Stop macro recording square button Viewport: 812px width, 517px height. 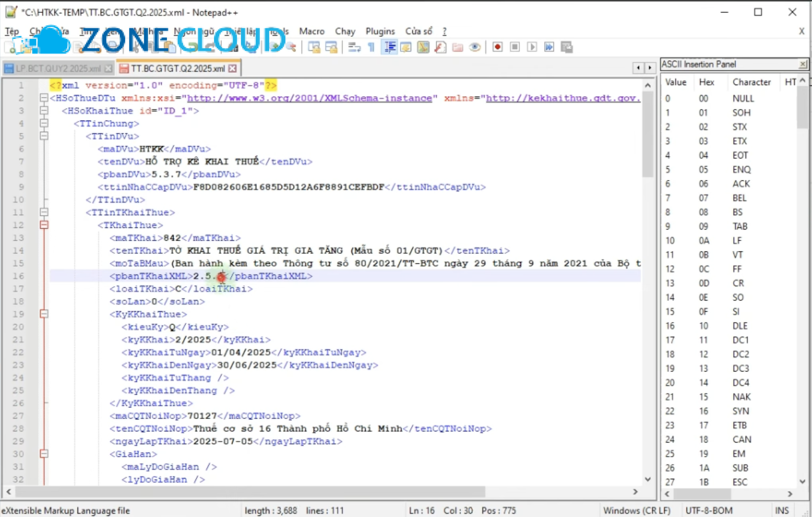(x=515, y=47)
